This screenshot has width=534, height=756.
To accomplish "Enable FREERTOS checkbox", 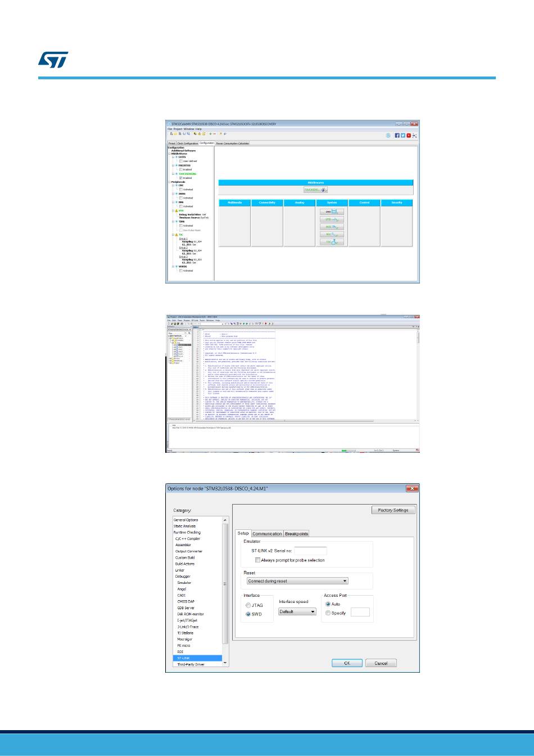I will (181, 169).
